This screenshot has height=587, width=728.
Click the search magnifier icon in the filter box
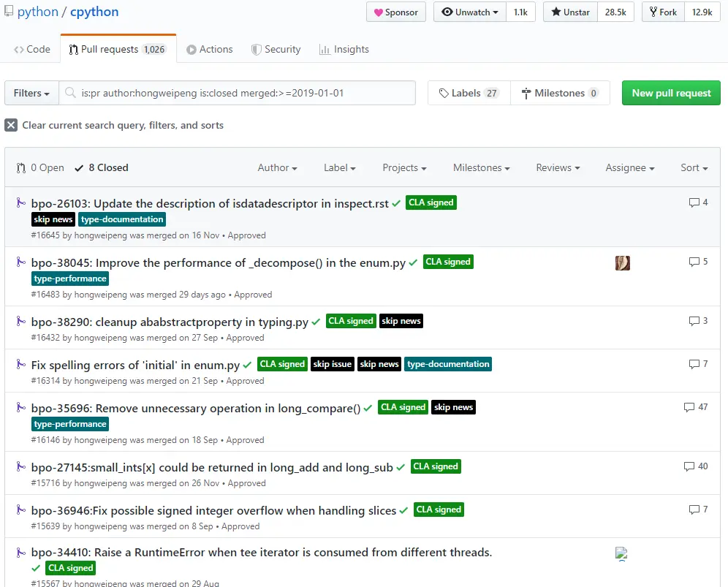[x=70, y=93]
